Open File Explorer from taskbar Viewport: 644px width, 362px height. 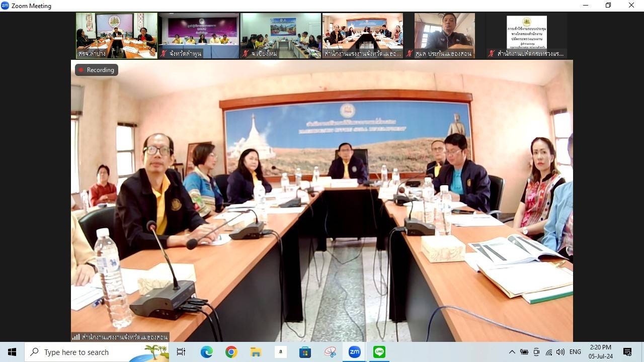point(256,352)
